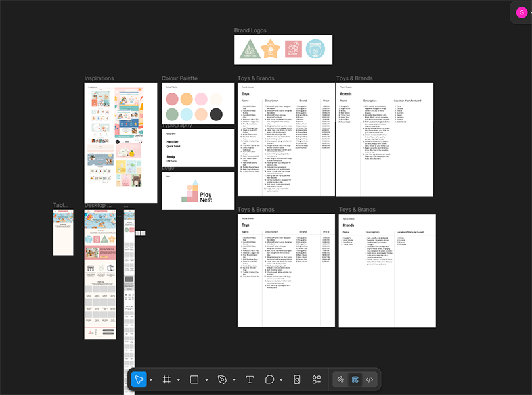Screen dimensions: 532x395
Task: Click the Play Nest logo image
Action: point(198,191)
